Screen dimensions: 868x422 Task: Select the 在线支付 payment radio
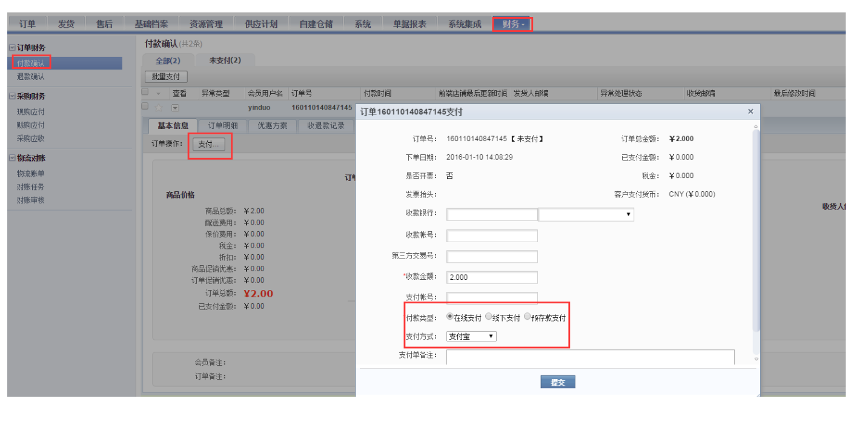click(449, 315)
